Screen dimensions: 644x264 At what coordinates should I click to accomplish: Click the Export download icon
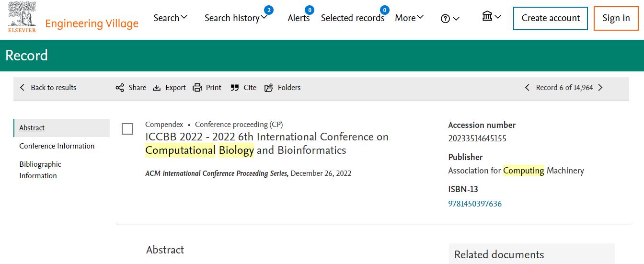click(157, 88)
